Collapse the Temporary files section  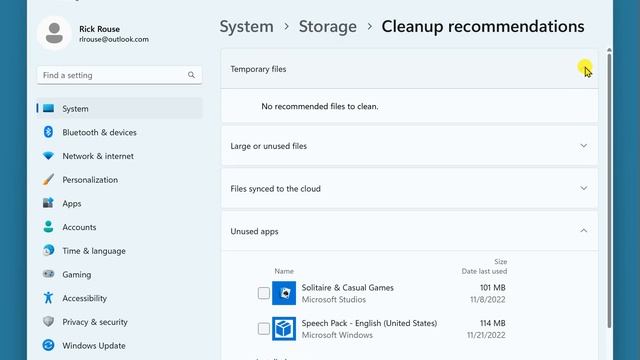(x=584, y=69)
